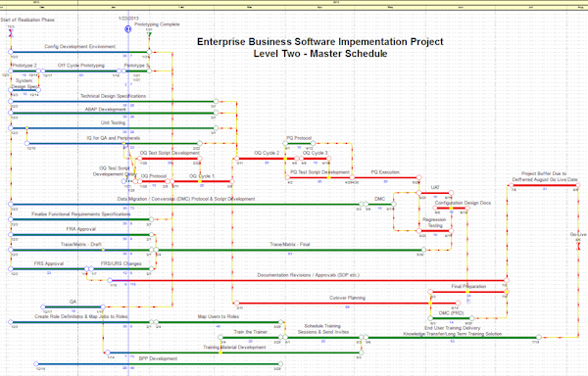
Task: Click the 'OQ Cycle 3' label
Action: tap(315, 153)
